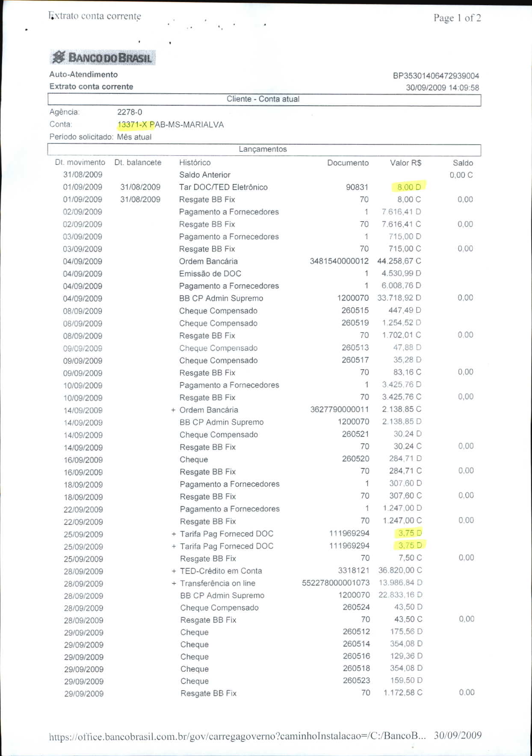Screen dimensions: 532x756
Task: Click the value 1.247,00 C
Action: [x=402, y=521]
